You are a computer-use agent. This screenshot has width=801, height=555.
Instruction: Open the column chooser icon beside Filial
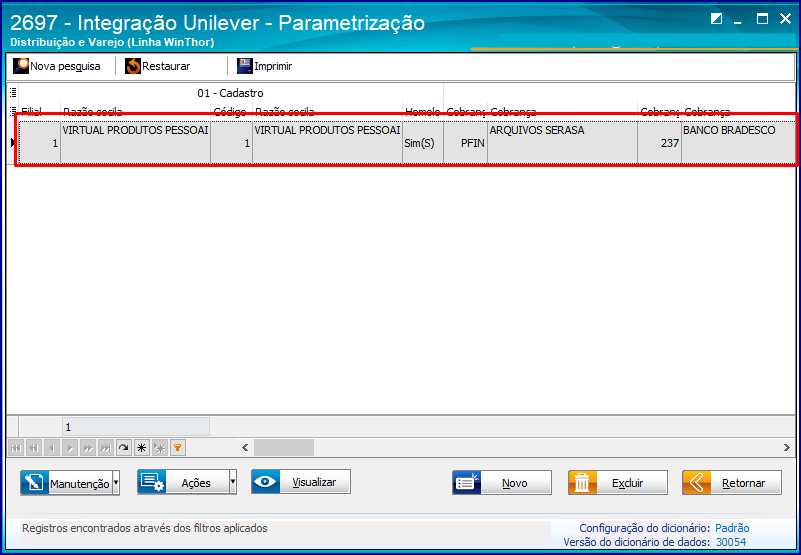point(13,111)
